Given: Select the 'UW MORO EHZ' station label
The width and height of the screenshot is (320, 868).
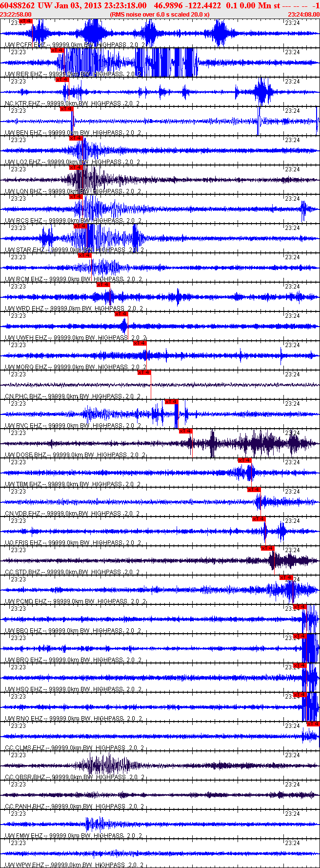Looking at the screenshot, I should point(26,367).
